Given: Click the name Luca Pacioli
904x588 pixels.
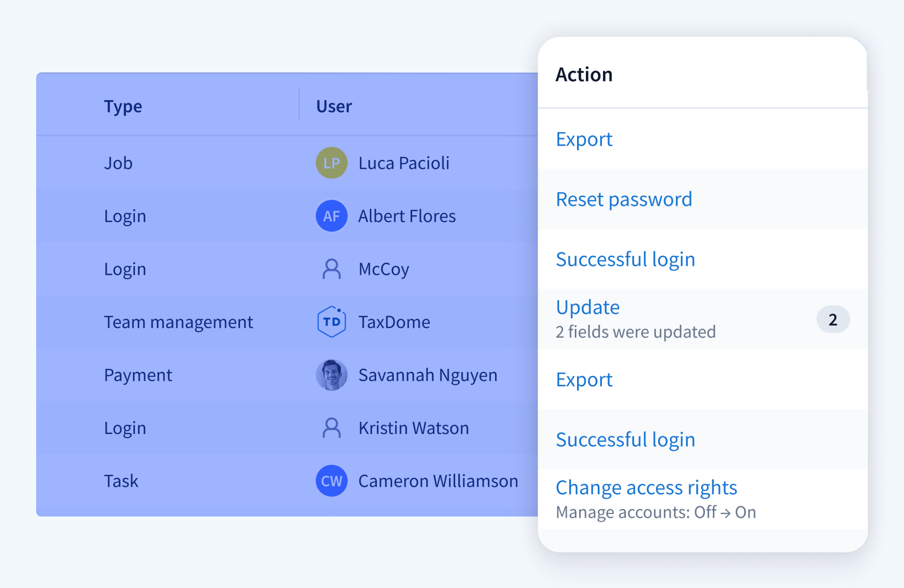Looking at the screenshot, I should 404,163.
